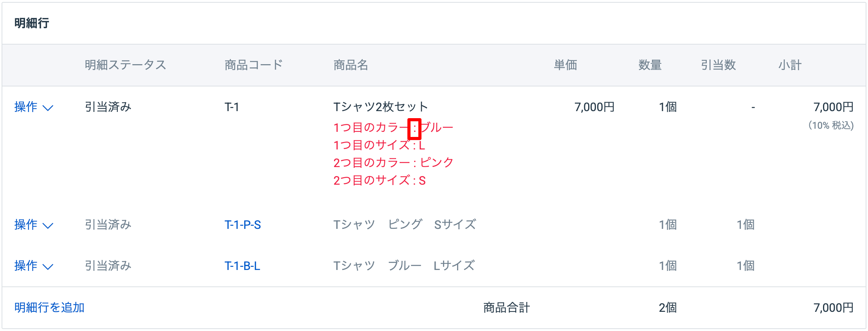Click the (10% 税込) tax note
868x331 pixels.
(831, 125)
